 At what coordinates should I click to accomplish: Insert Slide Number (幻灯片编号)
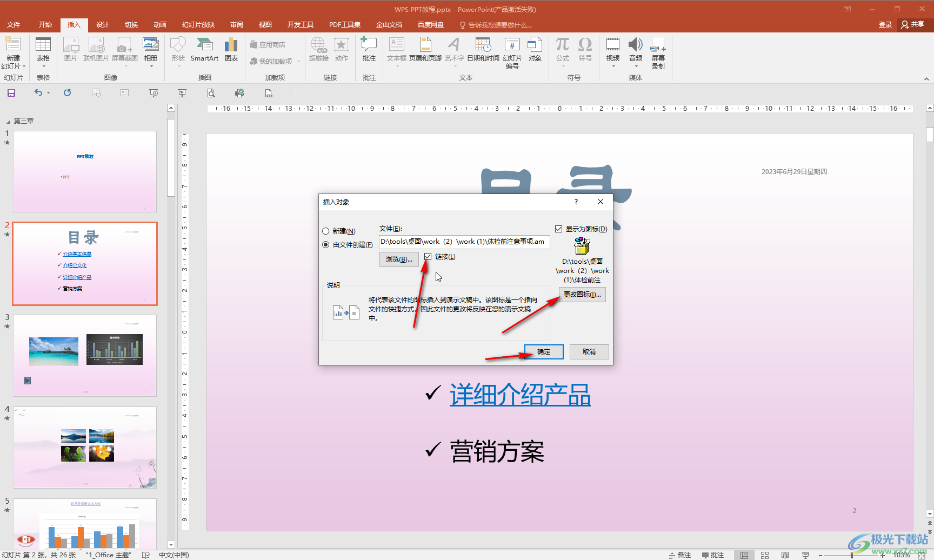pyautogui.click(x=512, y=53)
